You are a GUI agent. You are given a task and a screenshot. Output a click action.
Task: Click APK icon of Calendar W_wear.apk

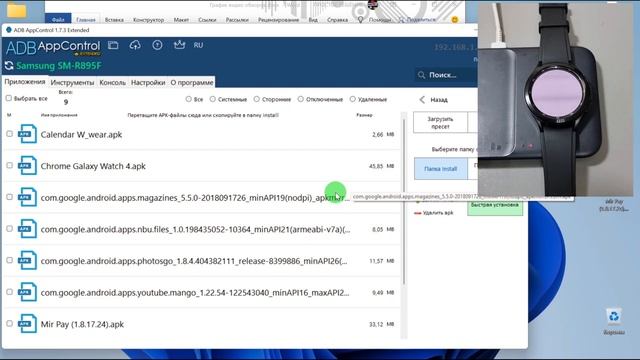pyautogui.click(x=27, y=134)
